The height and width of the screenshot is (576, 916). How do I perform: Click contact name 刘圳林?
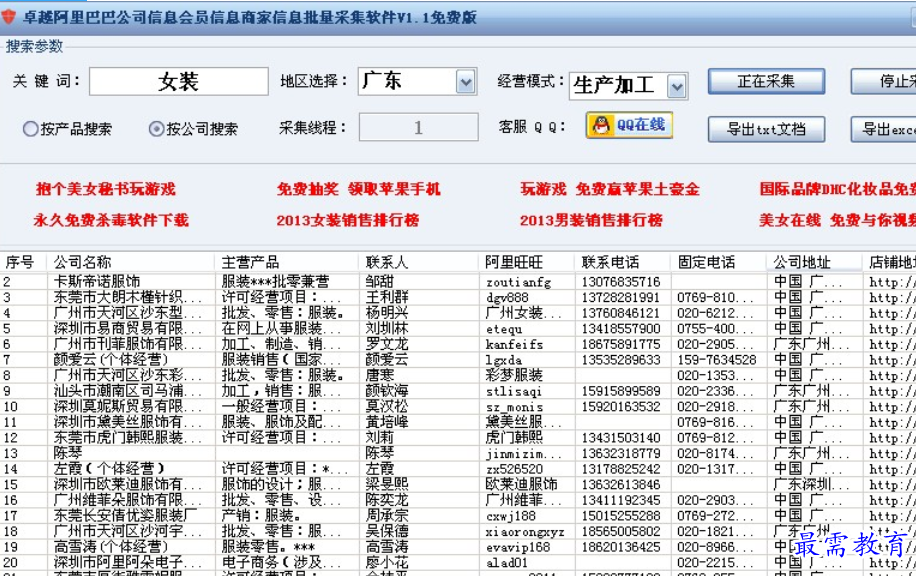point(387,328)
